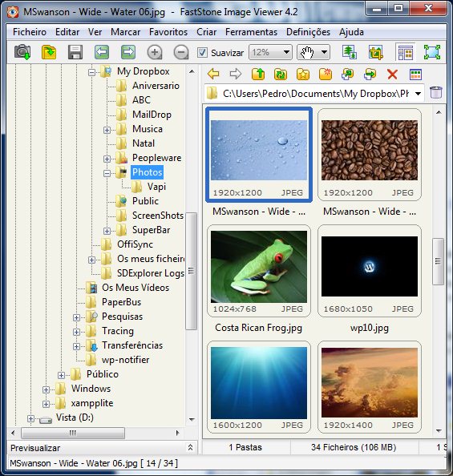Click the acquire from scanner/camera icon
This screenshot has height=476, width=453.
coord(22,52)
